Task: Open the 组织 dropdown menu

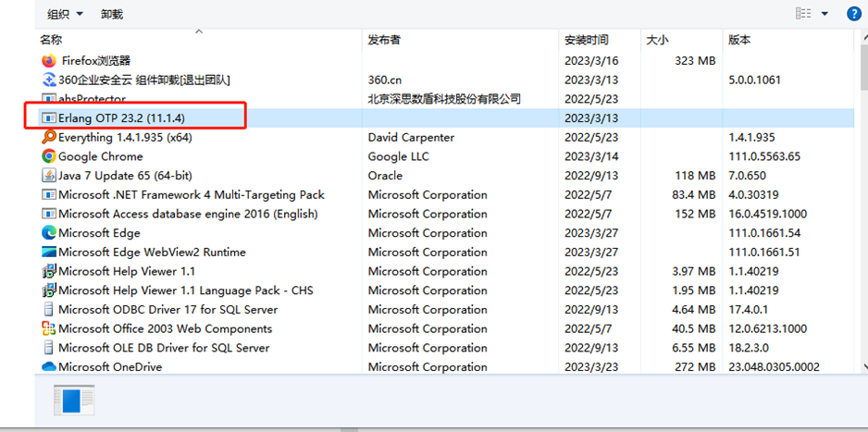Action: (65, 14)
